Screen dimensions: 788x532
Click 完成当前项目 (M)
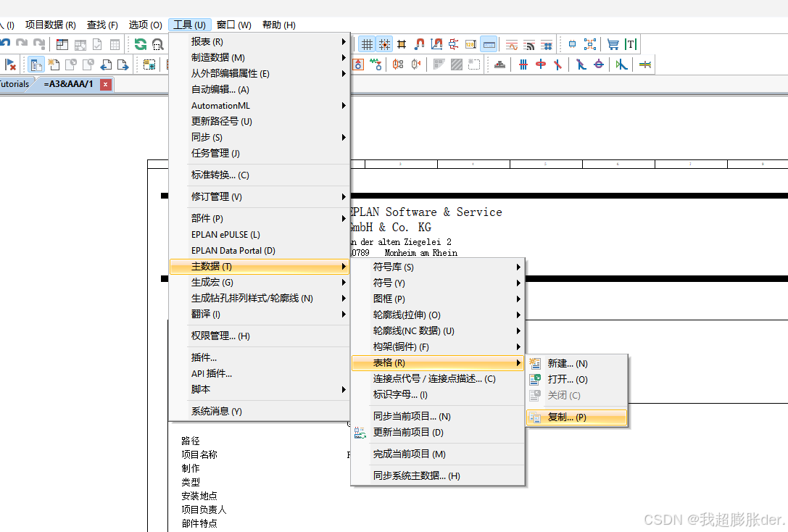tap(438, 454)
